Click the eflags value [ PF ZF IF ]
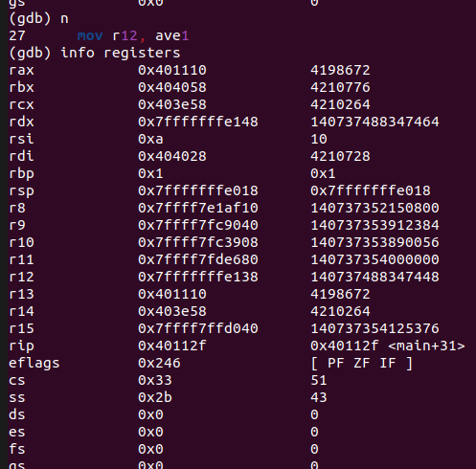The height and width of the screenshot is (469, 476). pos(362,363)
